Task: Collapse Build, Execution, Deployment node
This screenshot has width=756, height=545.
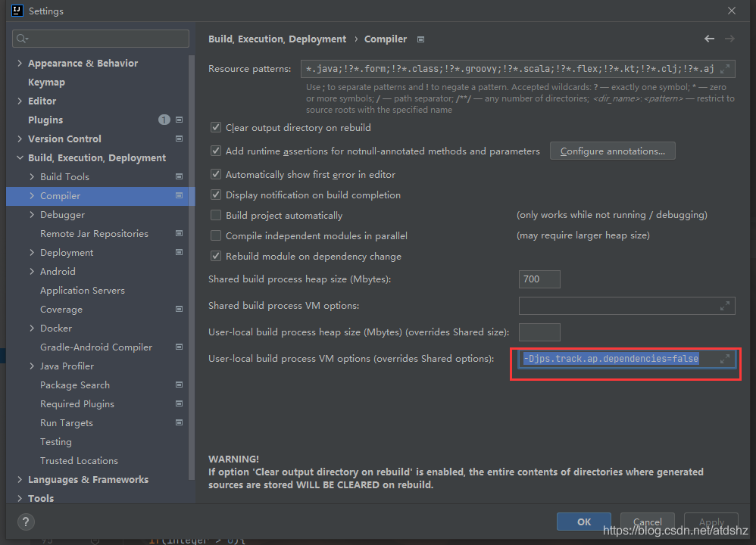Action: click(x=20, y=157)
